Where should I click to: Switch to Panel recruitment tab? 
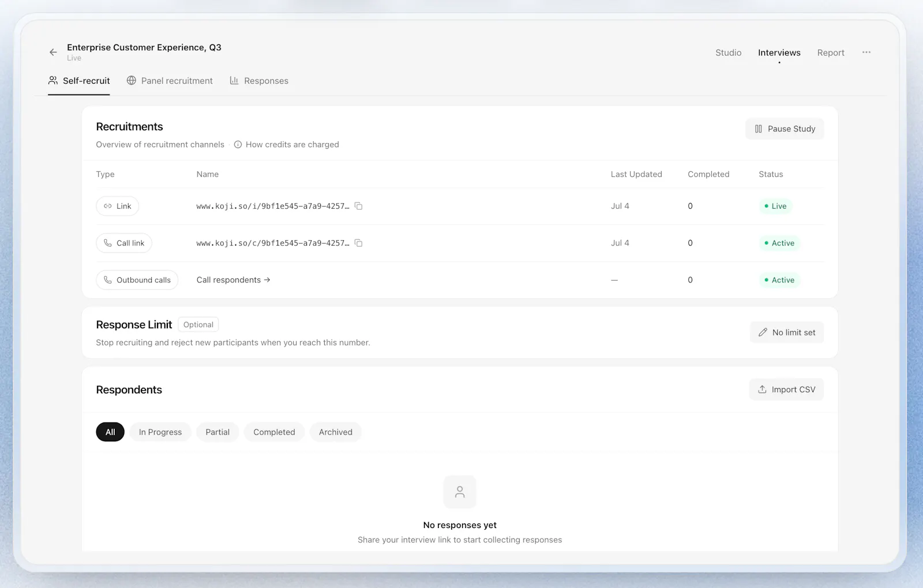[170, 81]
